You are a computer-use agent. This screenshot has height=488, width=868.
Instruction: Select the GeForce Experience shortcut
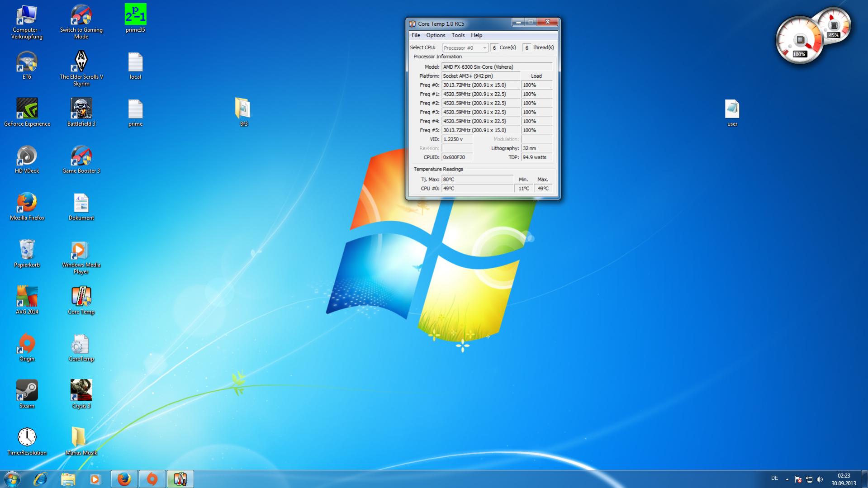(x=27, y=113)
